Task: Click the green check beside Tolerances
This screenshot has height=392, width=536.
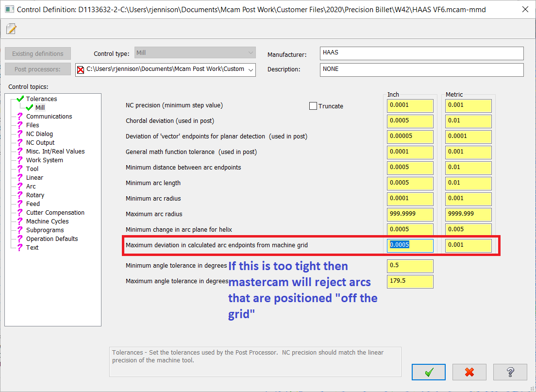Action: pos(20,99)
